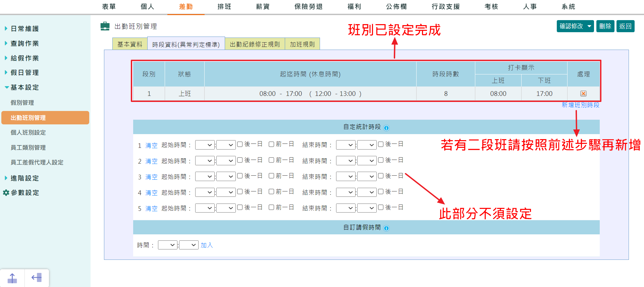This screenshot has height=287, width=644.
Task: Click the info icon beside 自訂請假時間
Action: point(386,228)
